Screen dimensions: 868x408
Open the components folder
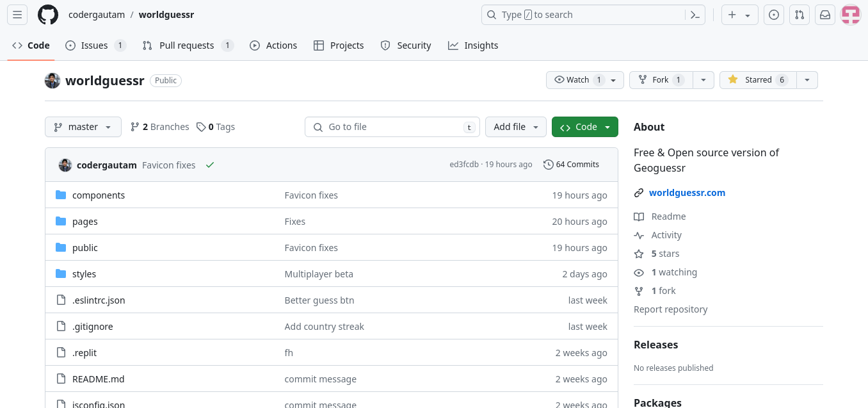coord(99,195)
